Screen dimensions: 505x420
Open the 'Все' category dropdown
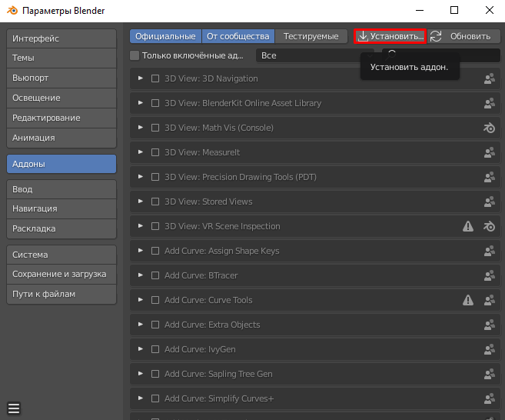pyautogui.click(x=315, y=55)
